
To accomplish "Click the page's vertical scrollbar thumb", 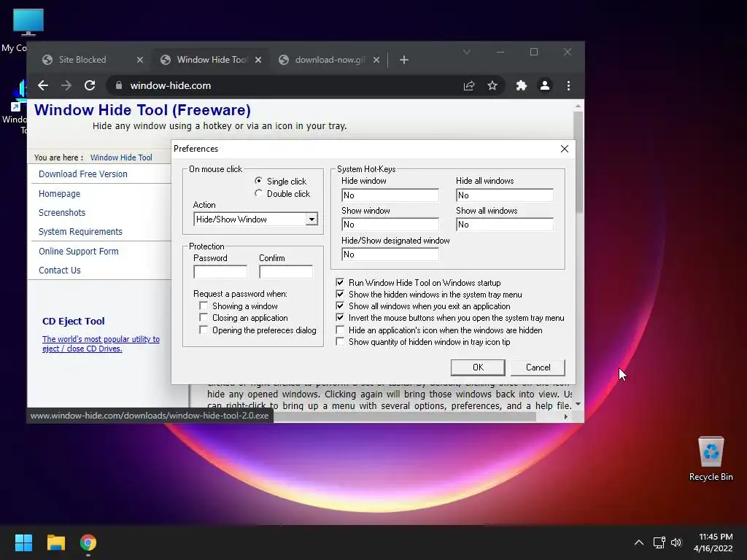I will [x=578, y=162].
